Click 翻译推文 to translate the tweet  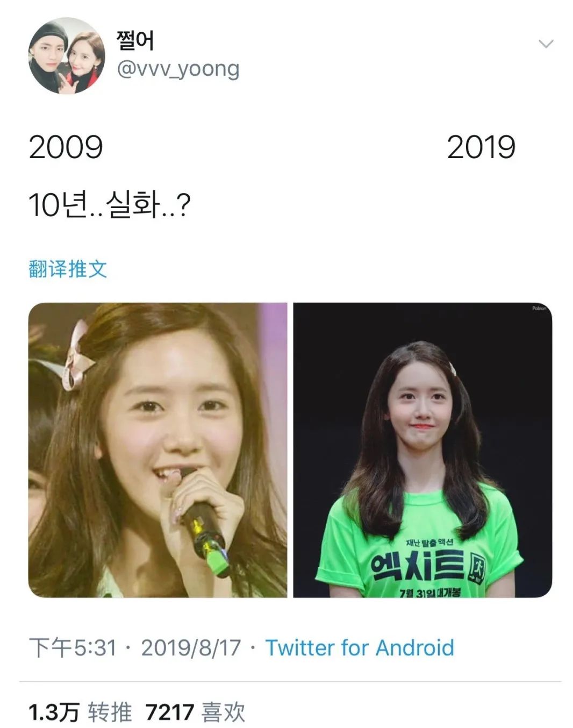pos(68,268)
